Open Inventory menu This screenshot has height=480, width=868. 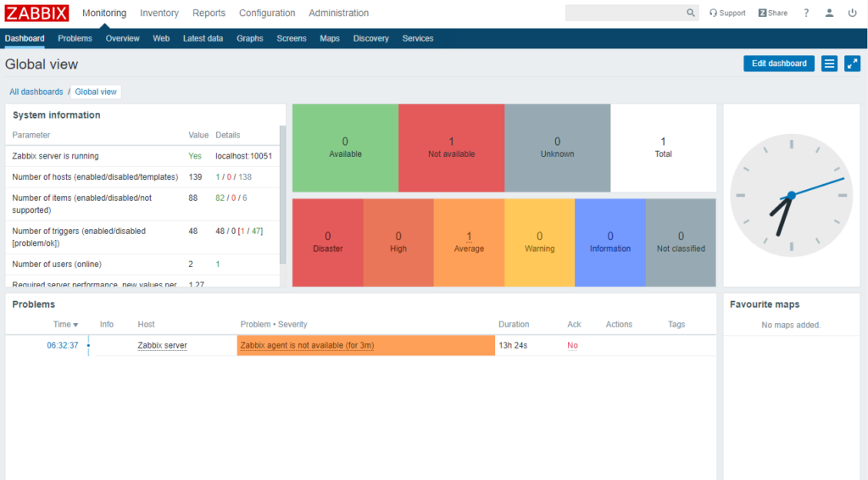pyautogui.click(x=159, y=13)
